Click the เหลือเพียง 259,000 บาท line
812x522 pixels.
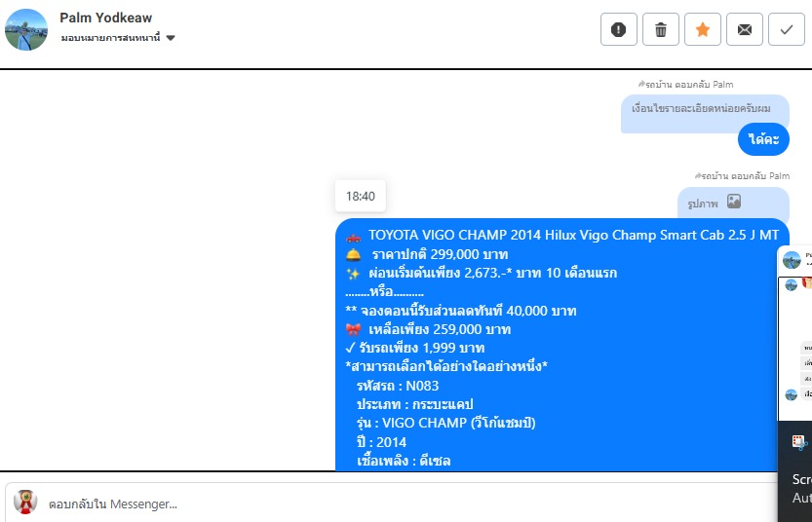pyautogui.click(x=440, y=329)
